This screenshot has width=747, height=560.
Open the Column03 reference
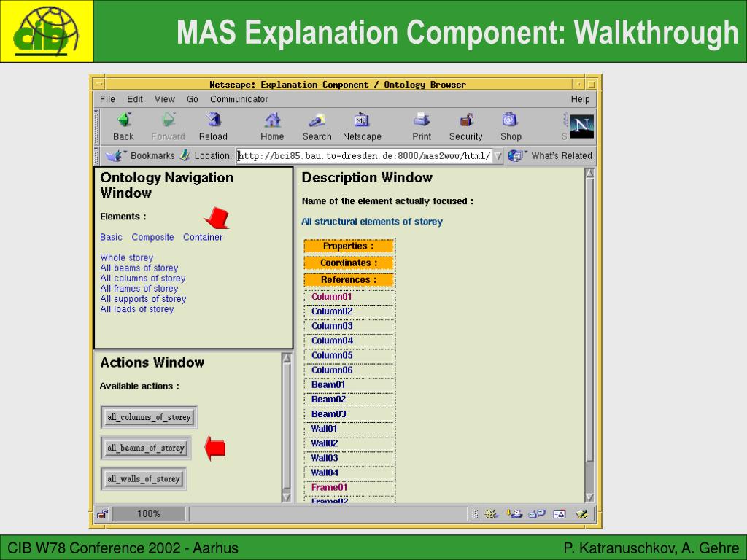click(x=332, y=326)
